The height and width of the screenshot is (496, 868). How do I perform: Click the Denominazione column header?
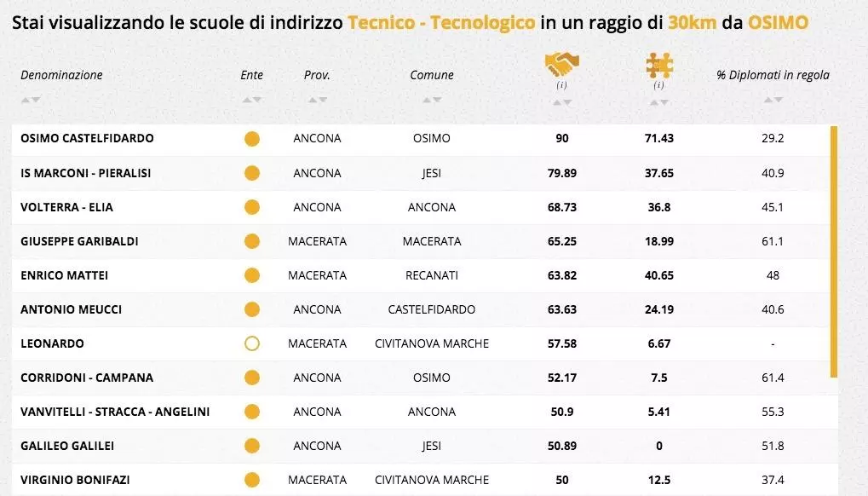click(x=61, y=75)
